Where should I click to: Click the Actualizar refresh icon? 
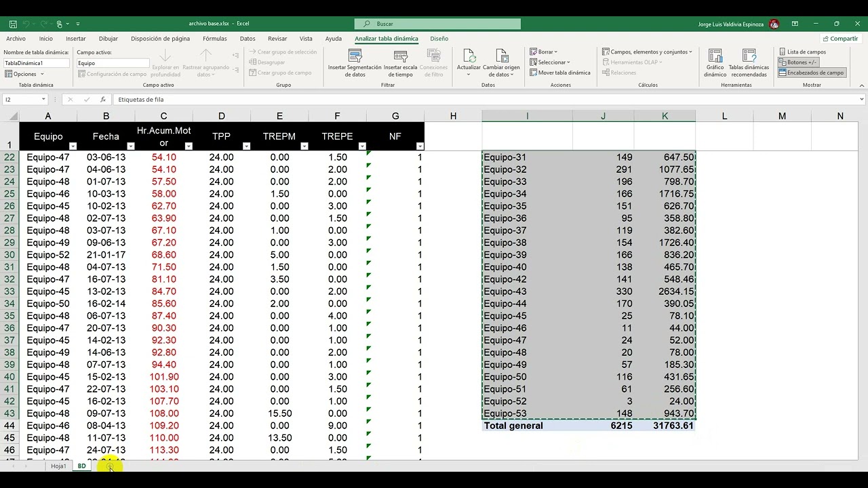click(x=469, y=55)
